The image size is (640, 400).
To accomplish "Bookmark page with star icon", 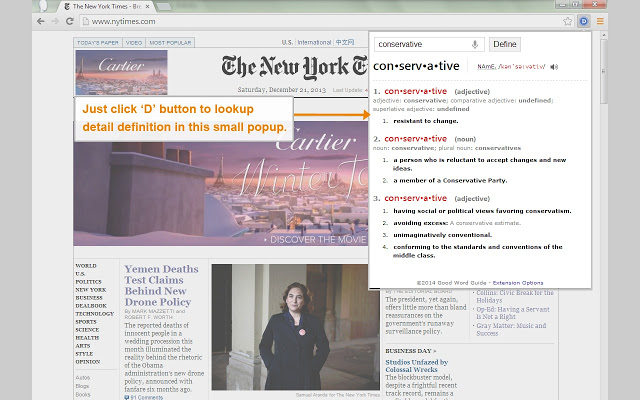I will 567,21.
